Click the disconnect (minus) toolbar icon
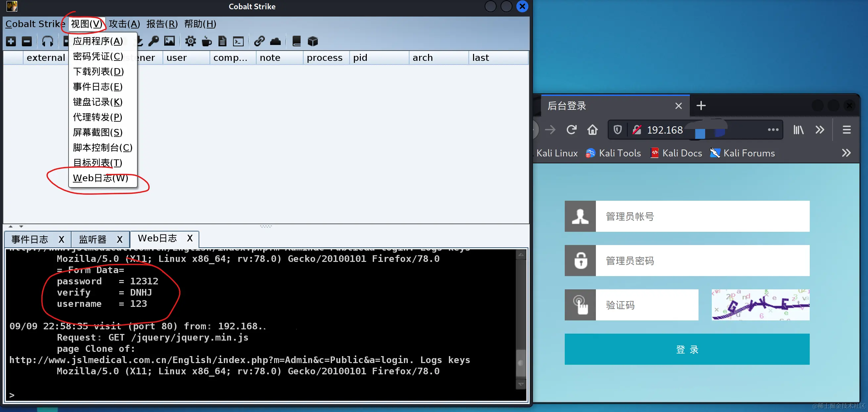Viewport: 868px width, 412px height. (x=26, y=41)
